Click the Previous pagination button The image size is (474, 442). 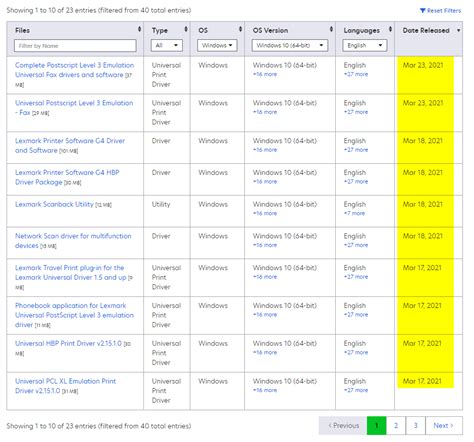(x=343, y=425)
